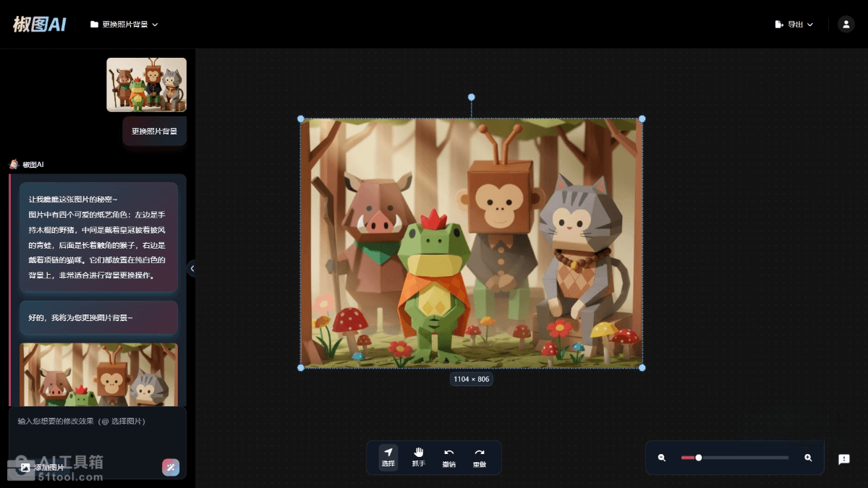Collapse the chat sidebar panel
The width and height of the screenshot is (868, 488).
point(192,268)
